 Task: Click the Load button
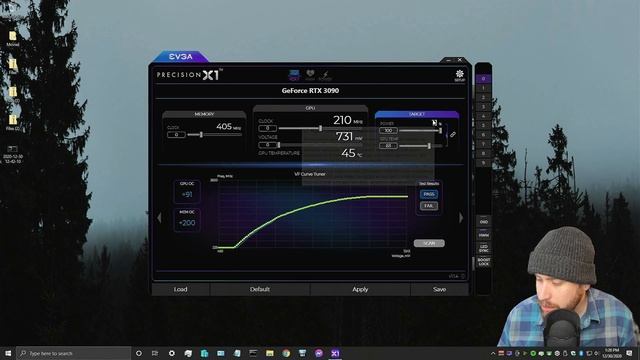[x=180, y=289]
